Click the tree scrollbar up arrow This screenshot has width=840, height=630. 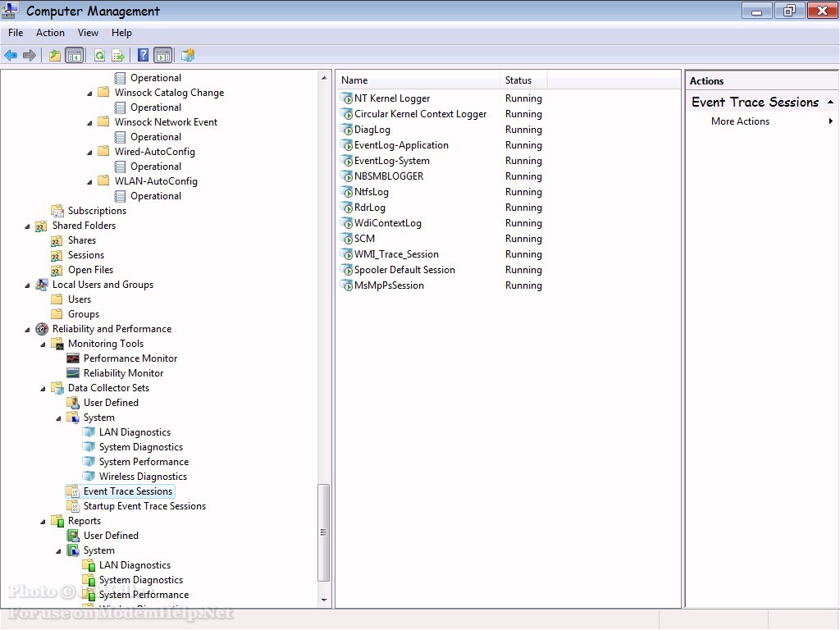pos(324,78)
